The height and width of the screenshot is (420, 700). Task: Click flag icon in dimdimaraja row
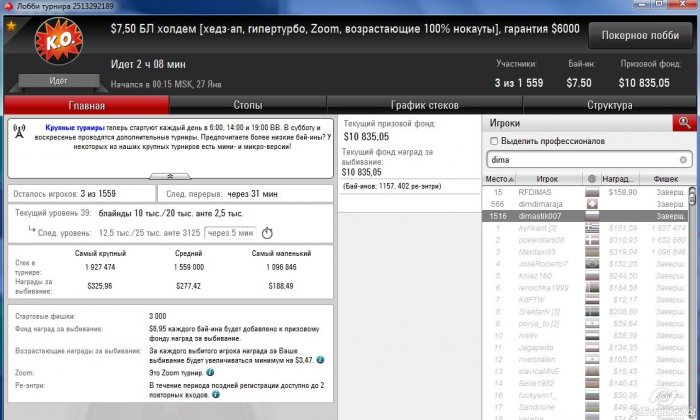pos(592,204)
